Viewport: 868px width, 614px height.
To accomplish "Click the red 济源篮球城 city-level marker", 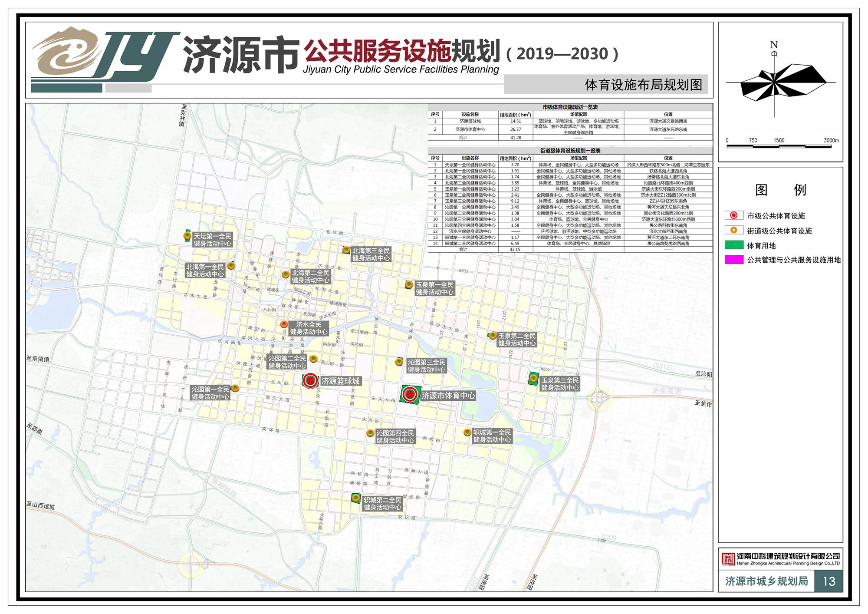I will point(310,381).
